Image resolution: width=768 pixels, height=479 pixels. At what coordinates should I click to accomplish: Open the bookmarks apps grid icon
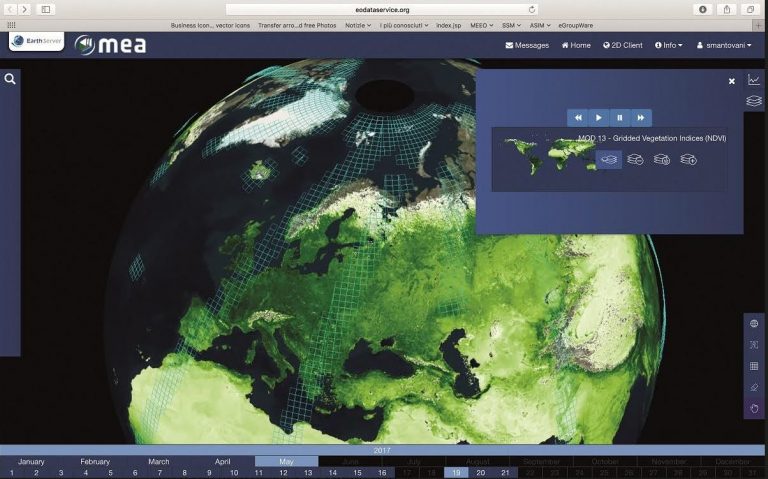(11, 25)
